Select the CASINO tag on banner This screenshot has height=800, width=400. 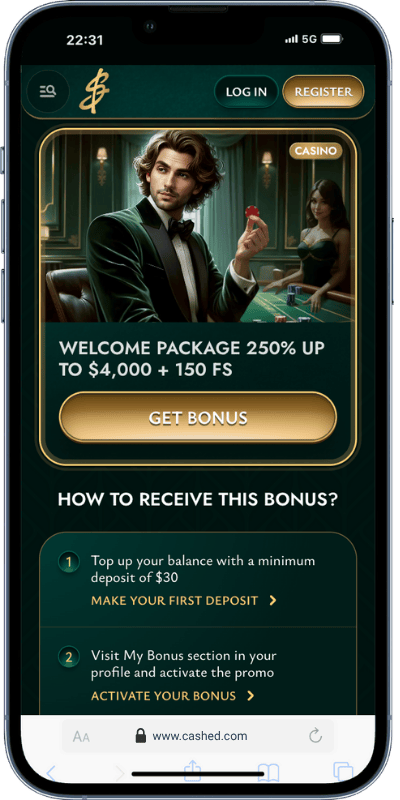315,151
